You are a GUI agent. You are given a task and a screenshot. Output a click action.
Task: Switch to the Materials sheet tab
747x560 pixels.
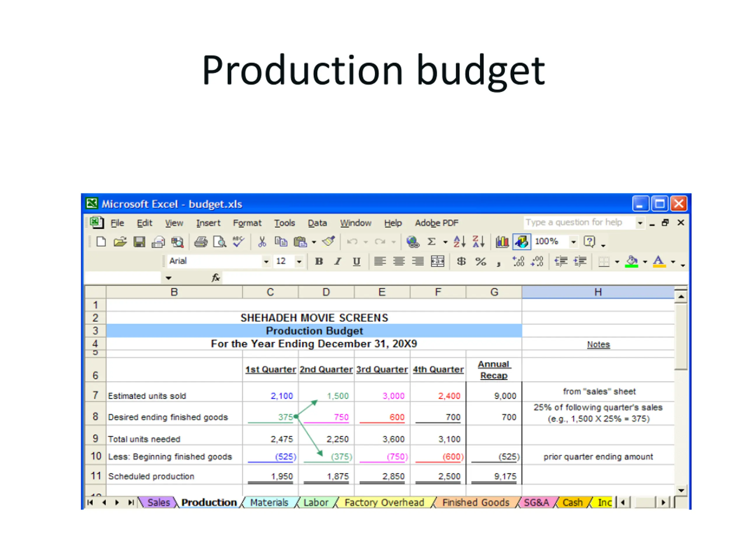point(269,502)
